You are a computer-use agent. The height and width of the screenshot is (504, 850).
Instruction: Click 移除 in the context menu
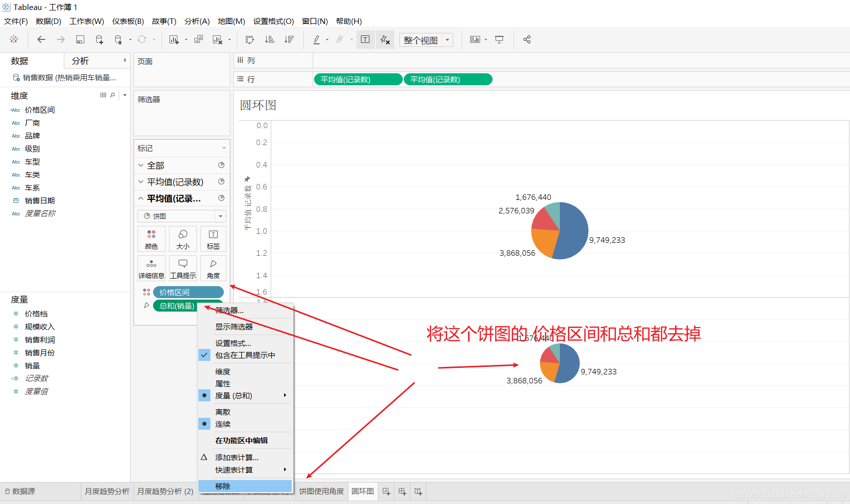[245, 486]
